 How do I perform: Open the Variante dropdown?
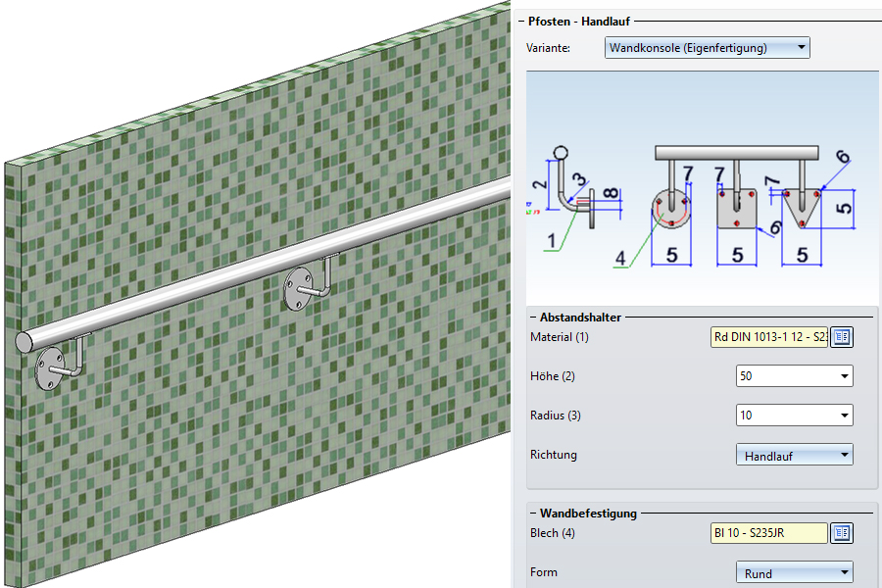(x=707, y=47)
